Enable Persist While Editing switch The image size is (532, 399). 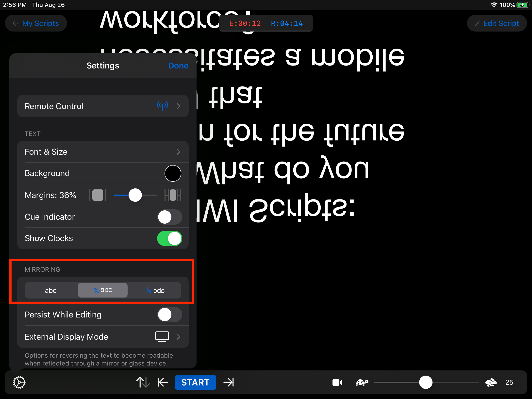click(169, 315)
